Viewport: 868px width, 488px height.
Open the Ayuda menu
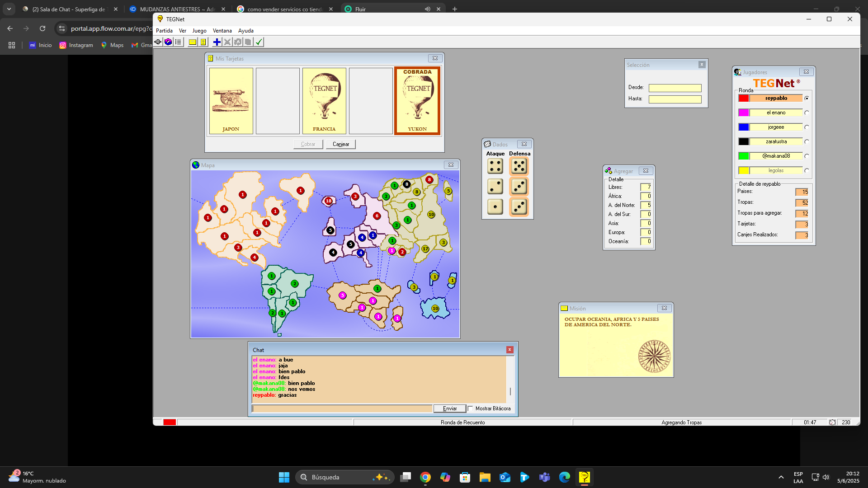click(x=246, y=31)
